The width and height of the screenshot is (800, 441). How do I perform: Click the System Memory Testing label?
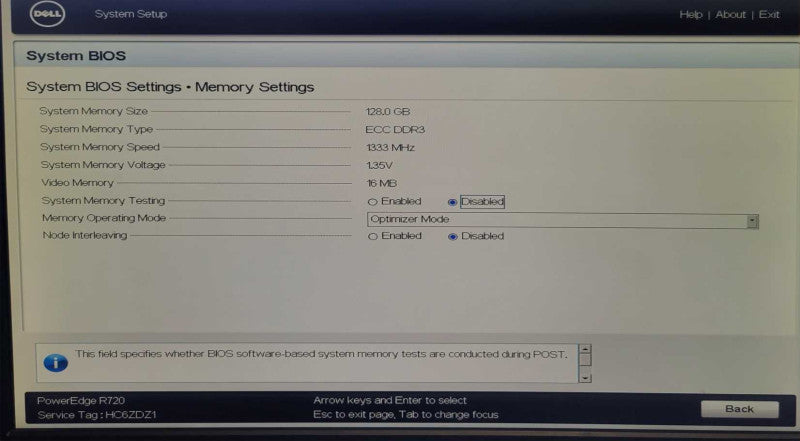104,201
